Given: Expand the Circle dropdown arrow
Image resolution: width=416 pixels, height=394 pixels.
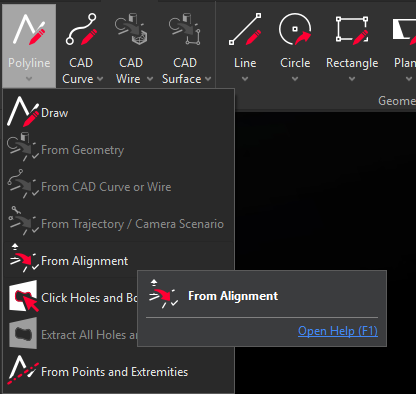Looking at the screenshot, I should click(x=295, y=79).
